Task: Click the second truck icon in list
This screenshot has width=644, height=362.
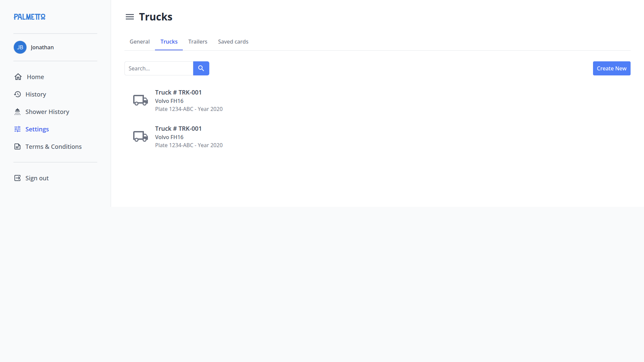Action: [x=140, y=136]
